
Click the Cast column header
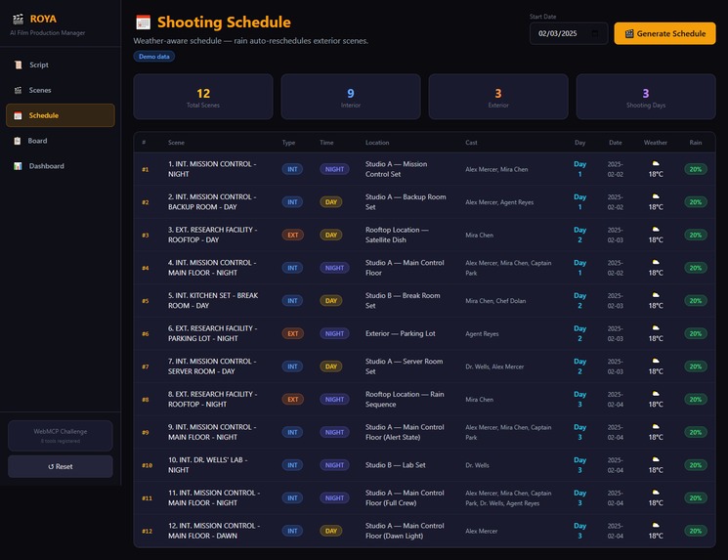[x=471, y=143]
